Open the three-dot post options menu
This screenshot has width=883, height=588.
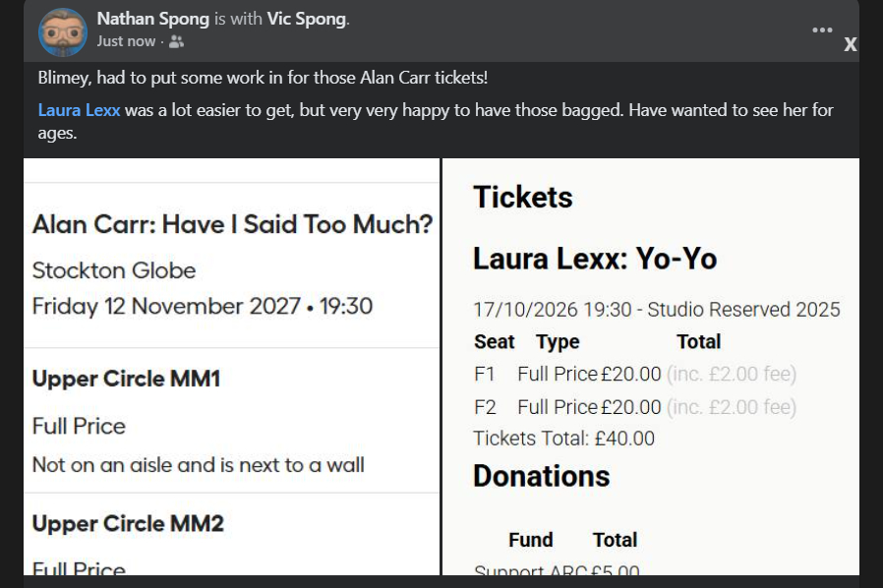(822, 30)
